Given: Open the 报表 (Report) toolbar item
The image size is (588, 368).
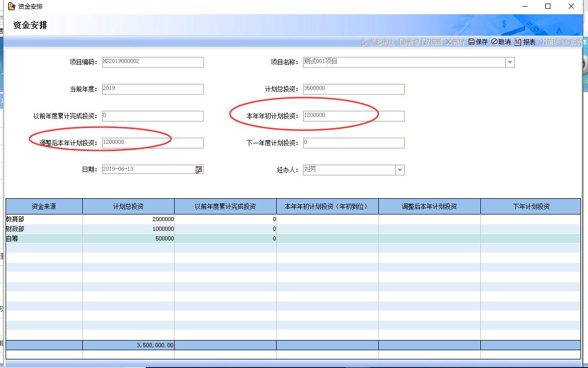Looking at the screenshot, I should (x=525, y=42).
